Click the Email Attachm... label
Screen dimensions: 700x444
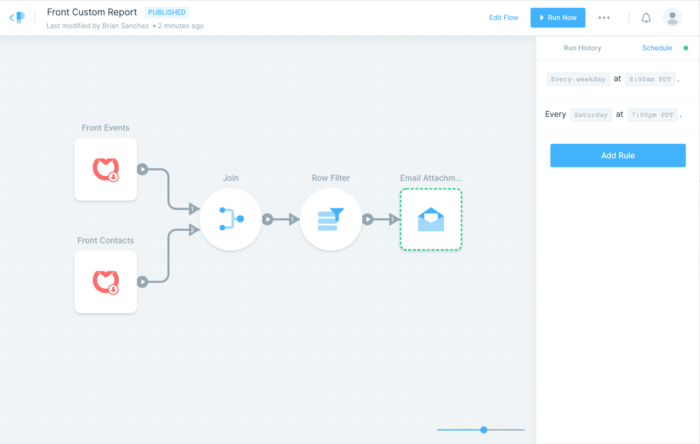coord(431,178)
